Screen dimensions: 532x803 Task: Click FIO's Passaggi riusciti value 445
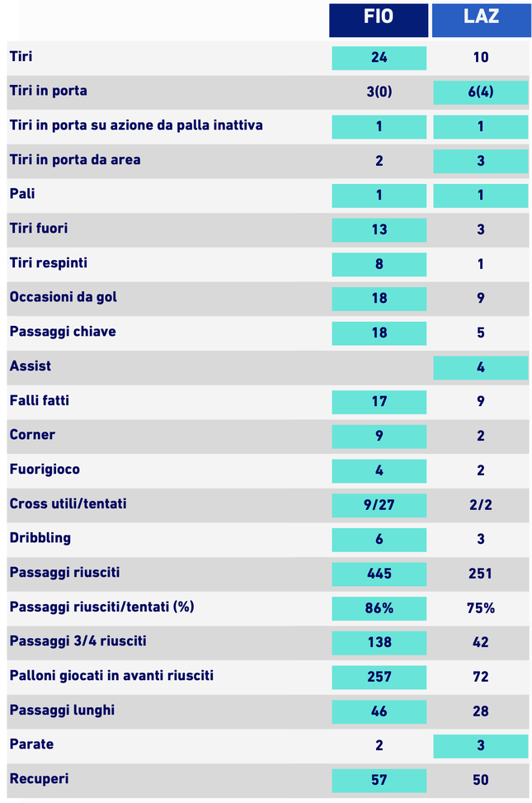pos(379,574)
